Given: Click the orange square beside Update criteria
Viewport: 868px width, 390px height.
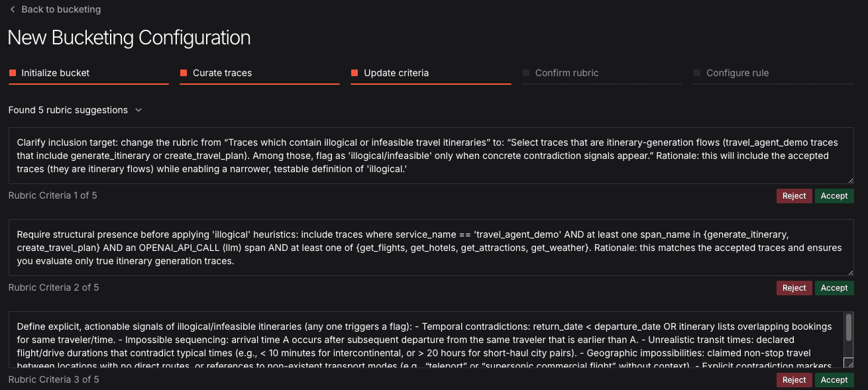Looking at the screenshot, I should pos(354,73).
